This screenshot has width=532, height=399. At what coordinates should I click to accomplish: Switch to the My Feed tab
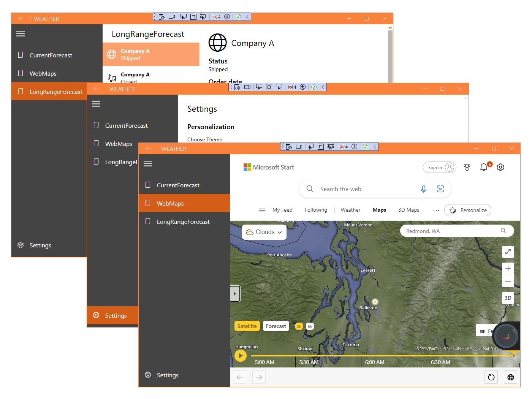282,210
